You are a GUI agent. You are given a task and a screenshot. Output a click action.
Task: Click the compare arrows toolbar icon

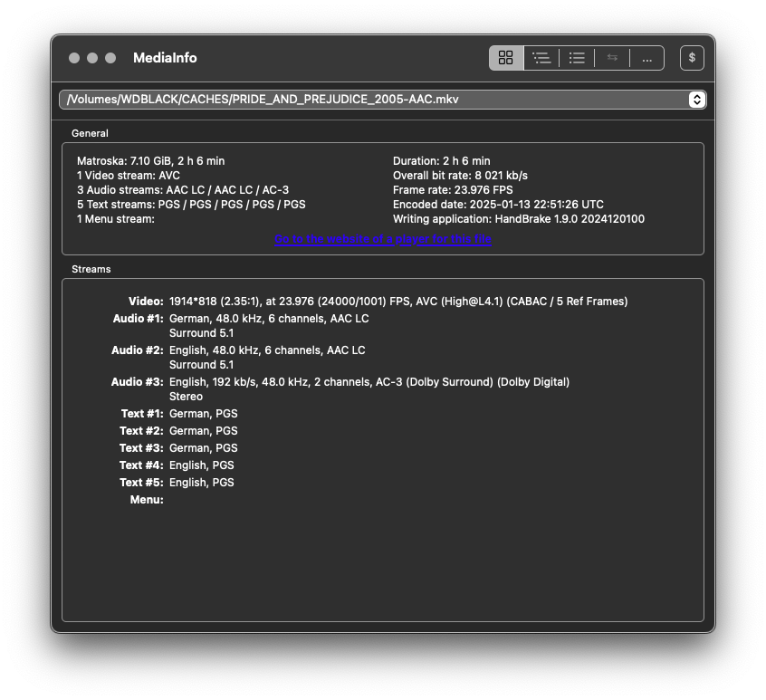click(x=612, y=58)
